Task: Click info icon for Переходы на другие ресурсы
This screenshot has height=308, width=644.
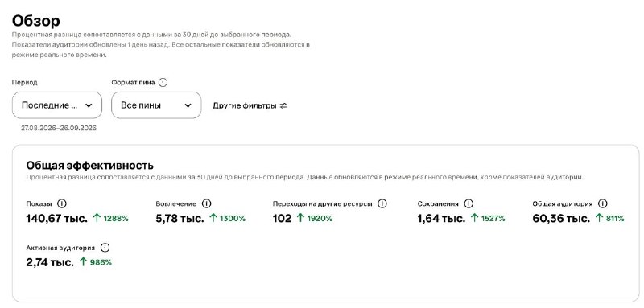Action: click(382, 203)
